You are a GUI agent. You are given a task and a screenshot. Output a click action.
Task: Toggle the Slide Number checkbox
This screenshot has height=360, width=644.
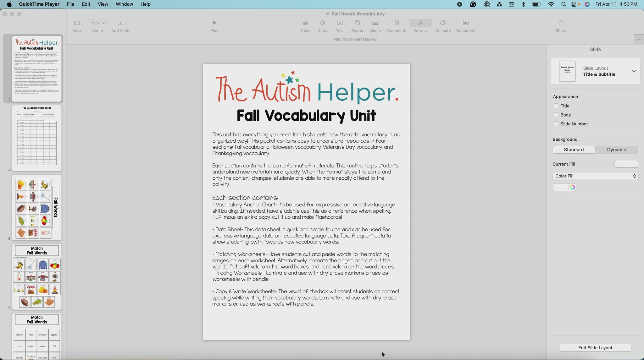[556, 124]
